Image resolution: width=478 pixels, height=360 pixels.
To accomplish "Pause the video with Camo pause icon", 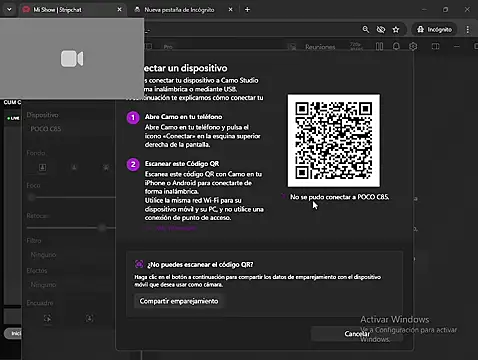I will pyautogui.click(x=379, y=46).
